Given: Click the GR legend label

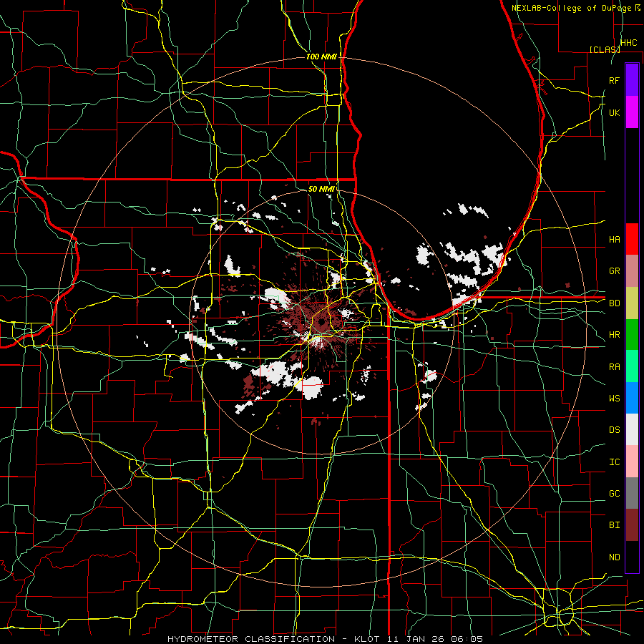Looking at the screenshot, I should [x=614, y=271].
